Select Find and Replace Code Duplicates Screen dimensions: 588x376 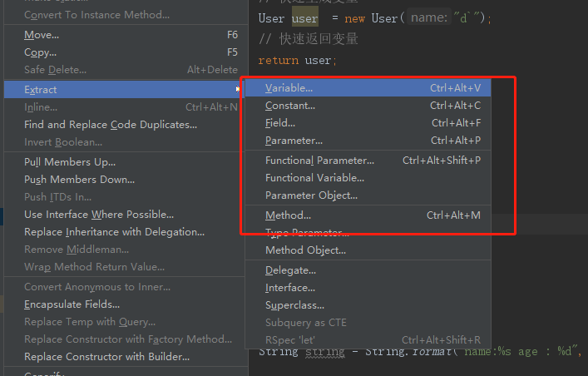(x=124, y=125)
